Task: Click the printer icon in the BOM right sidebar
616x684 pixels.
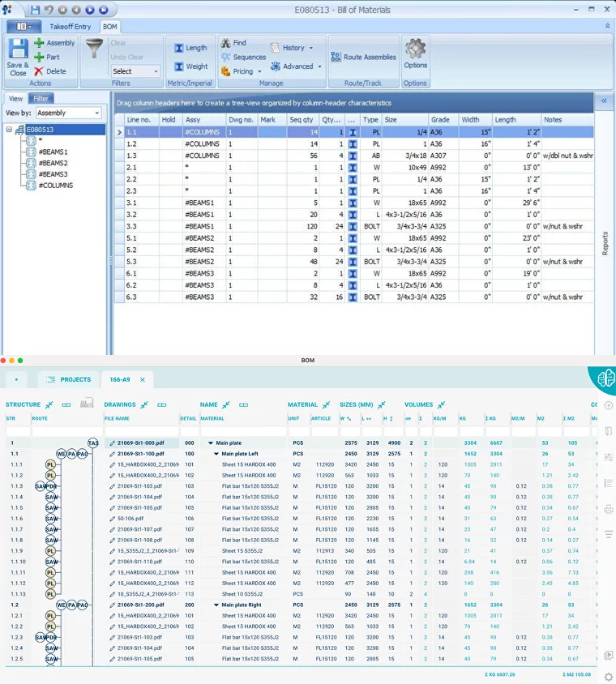Action: (x=609, y=509)
